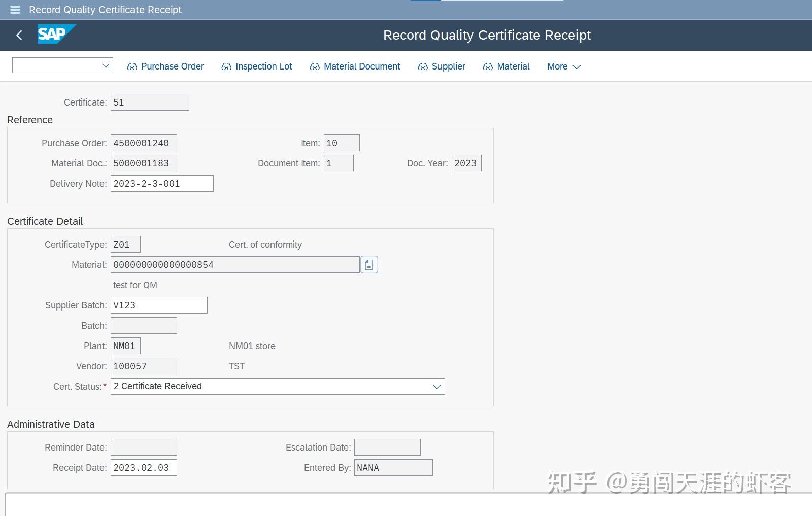Select the Material Document toolbar item
Viewport: 812px width, 516px height.
[x=361, y=66]
